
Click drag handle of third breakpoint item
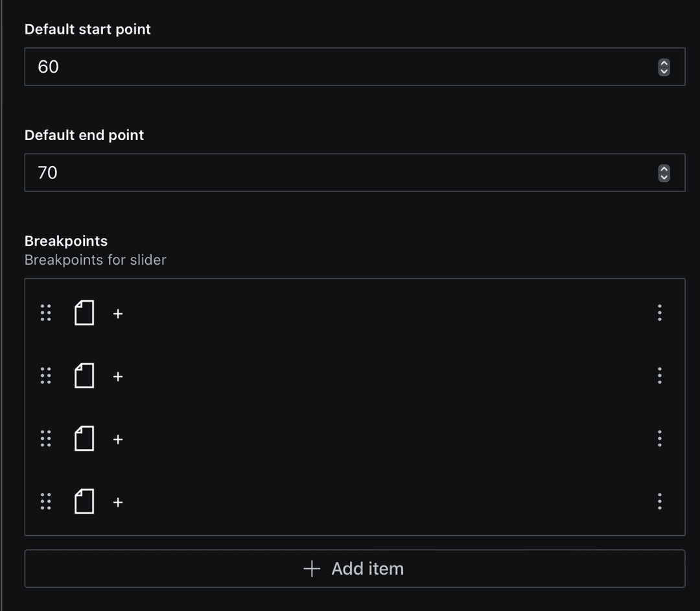(x=45, y=439)
